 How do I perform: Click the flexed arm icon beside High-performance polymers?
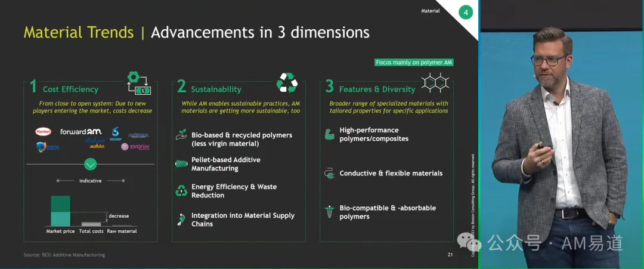[329, 134]
